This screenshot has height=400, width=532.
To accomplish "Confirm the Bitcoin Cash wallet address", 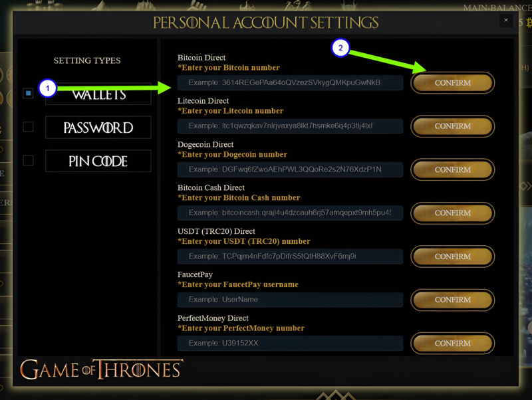I will coord(453,213).
